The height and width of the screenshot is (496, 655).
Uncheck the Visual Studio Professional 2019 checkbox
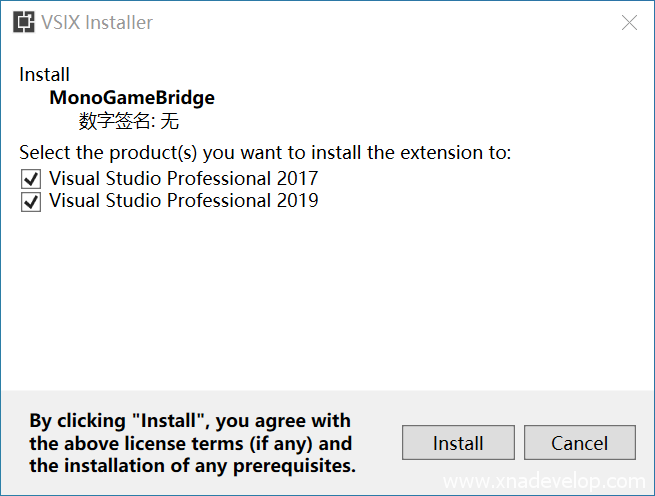point(31,201)
